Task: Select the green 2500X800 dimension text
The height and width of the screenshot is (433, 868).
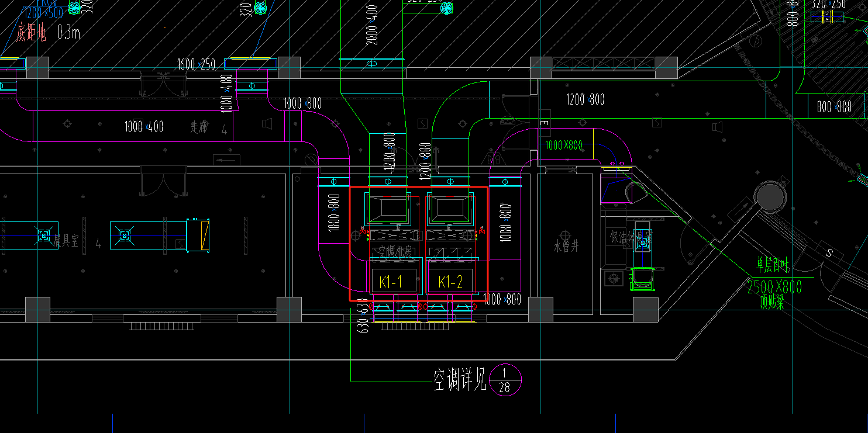Action: 775,287
